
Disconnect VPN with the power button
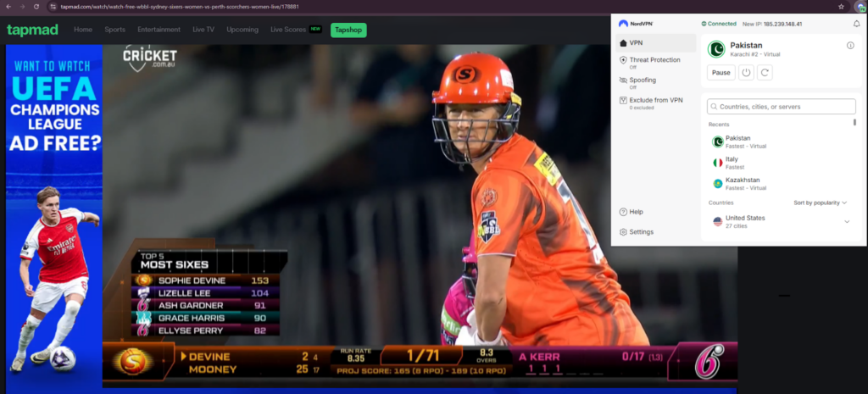pyautogui.click(x=746, y=73)
